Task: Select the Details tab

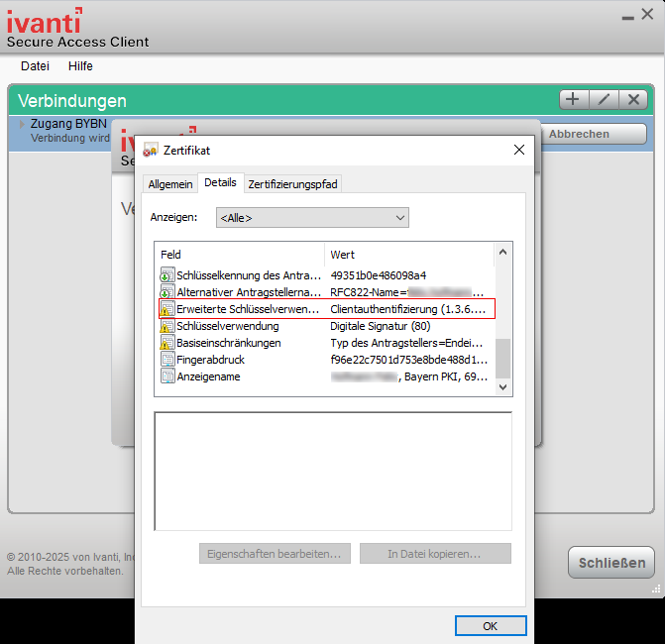Action: 220,182
